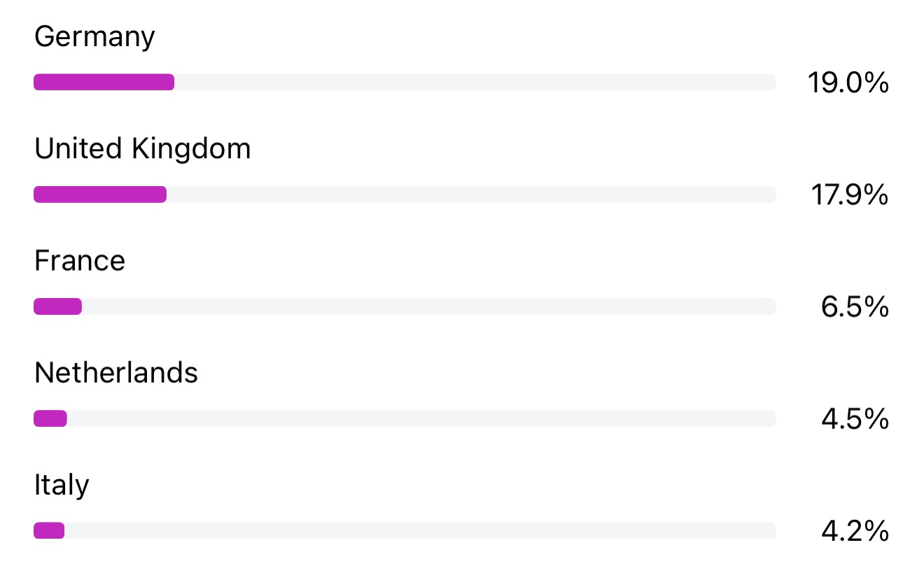Select France's purple progress bar fill
Screen dimensions: 924x587
click(57, 306)
